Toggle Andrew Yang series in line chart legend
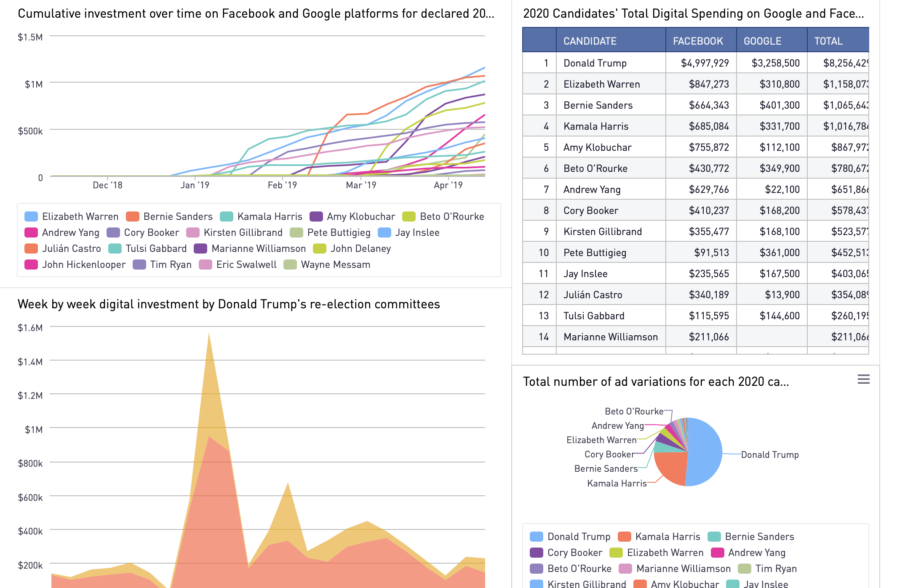This screenshot has width=897, height=588. click(x=62, y=233)
